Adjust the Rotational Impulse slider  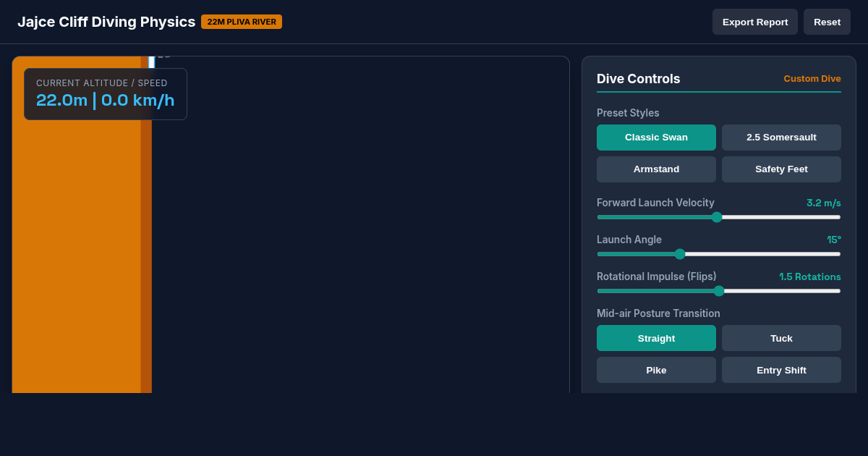coord(719,291)
